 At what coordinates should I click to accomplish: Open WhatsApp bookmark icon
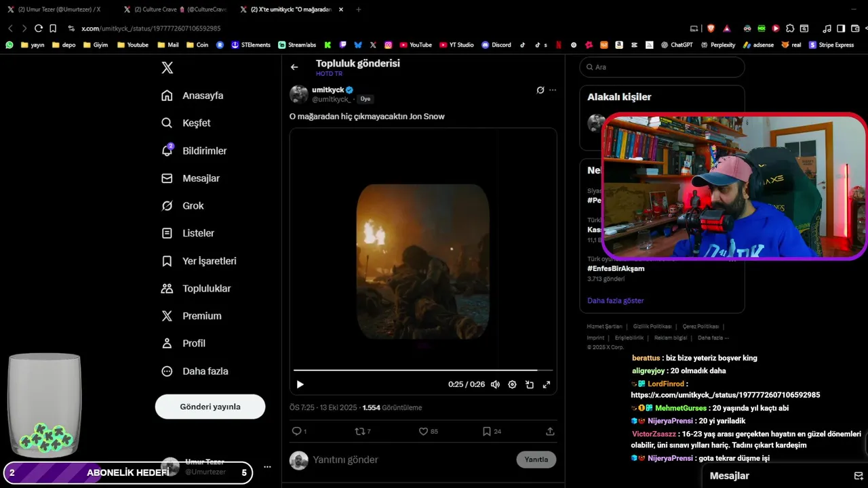point(9,45)
